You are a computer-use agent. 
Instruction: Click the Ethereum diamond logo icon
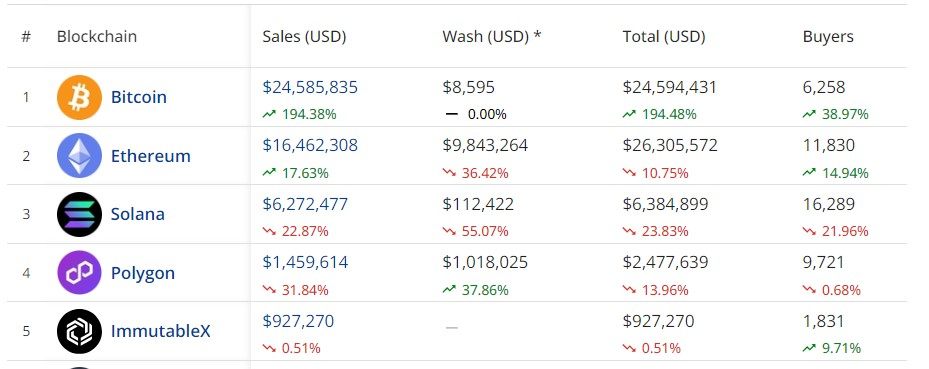coord(79,156)
